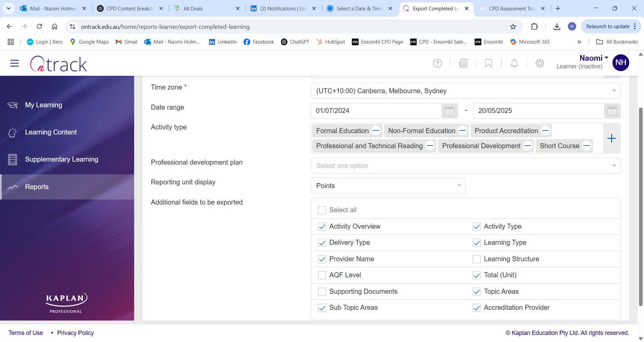The image size is (644, 342).
Task: Open the bookmarks icon in header
Action: [489, 63]
